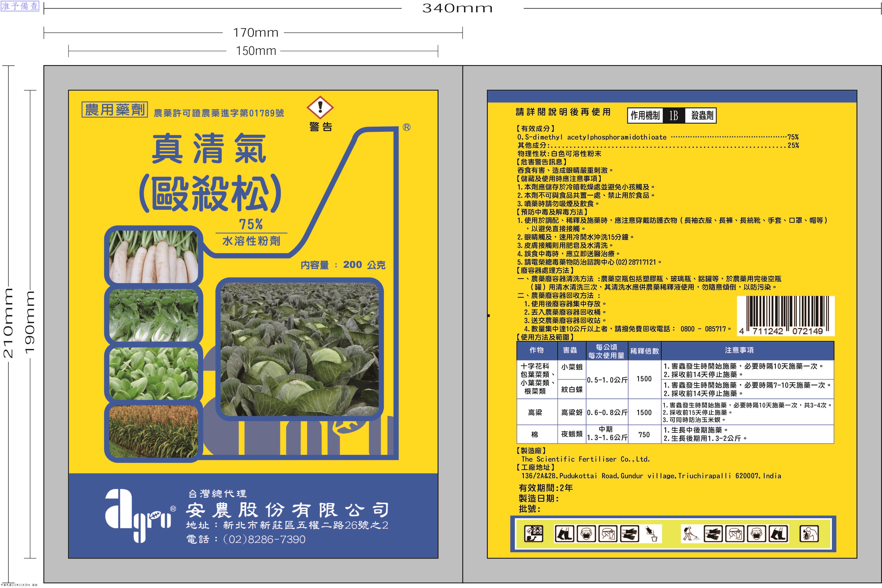Select the gloves pictogram beside the sprayer icon

(x=713, y=534)
